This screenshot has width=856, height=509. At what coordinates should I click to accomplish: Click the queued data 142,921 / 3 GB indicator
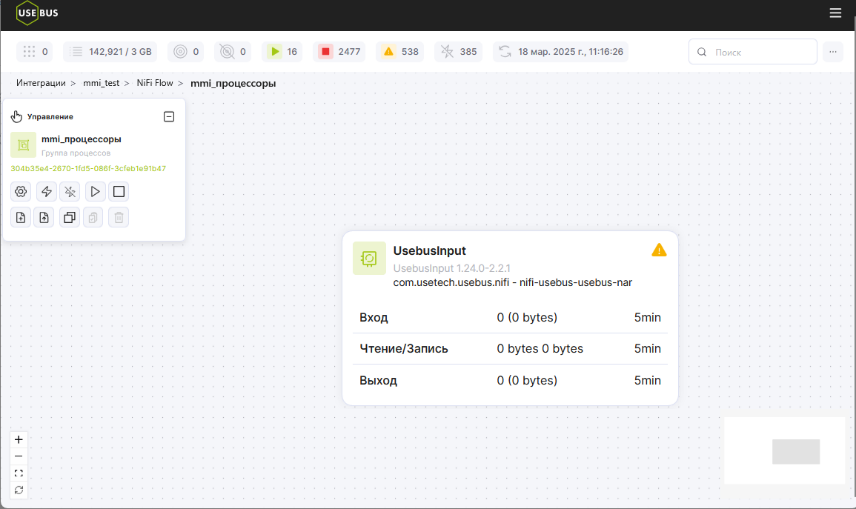111,52
